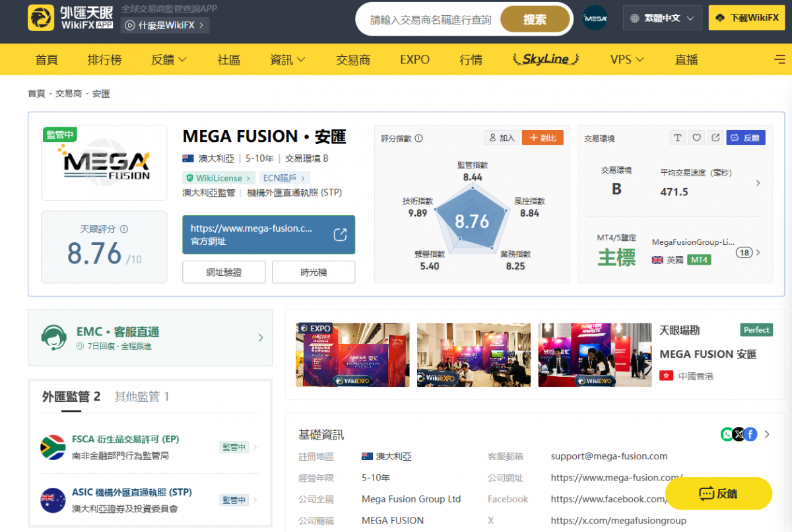Open the middle WikiEXPO photo
This screenshot has height=532, width=792.
click(x=474, y=354)
